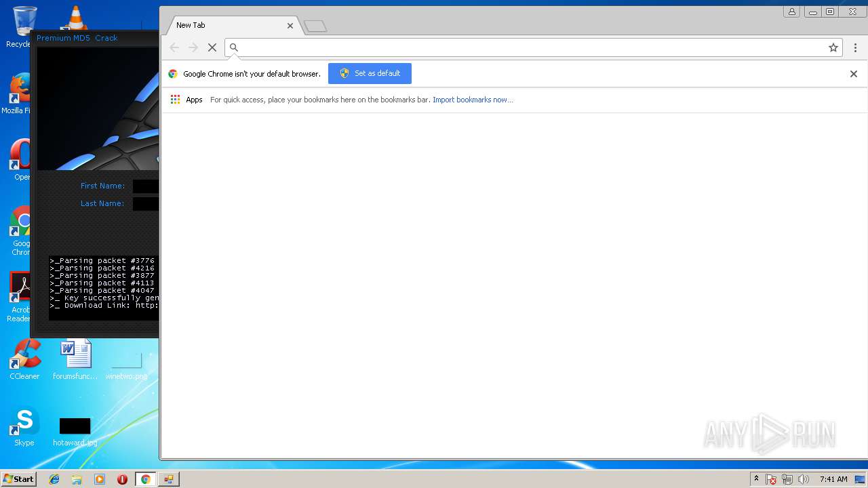The width and height of the screenshot is (868, 488).
Task: Switch to the Chrome taskbar button
Action: click(145, 479)
